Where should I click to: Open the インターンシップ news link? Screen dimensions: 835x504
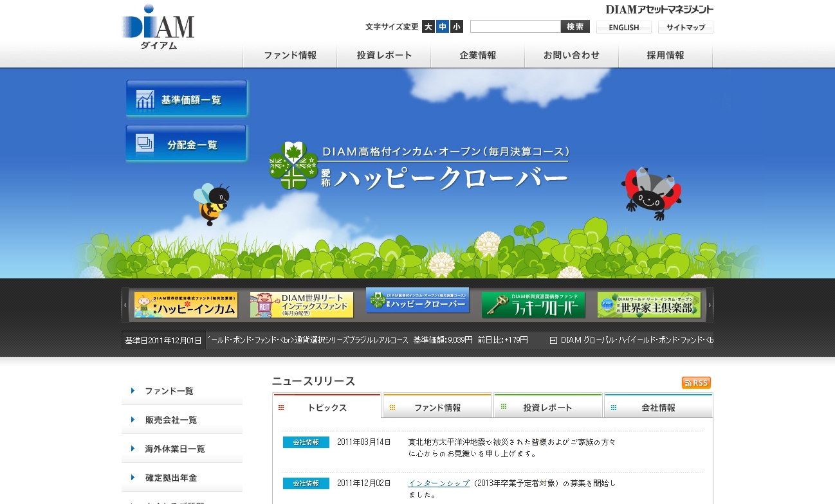tap(439, 483)
